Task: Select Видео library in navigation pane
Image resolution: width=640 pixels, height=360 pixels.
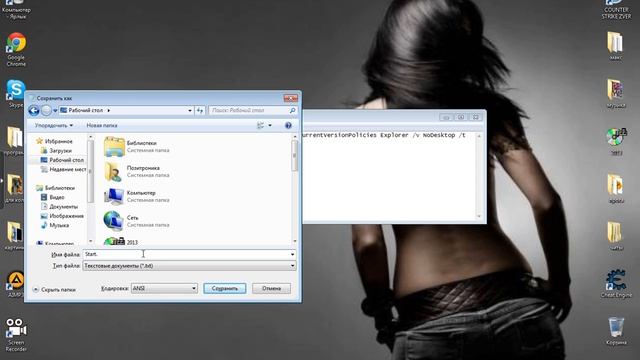Action: coord(53,197)
